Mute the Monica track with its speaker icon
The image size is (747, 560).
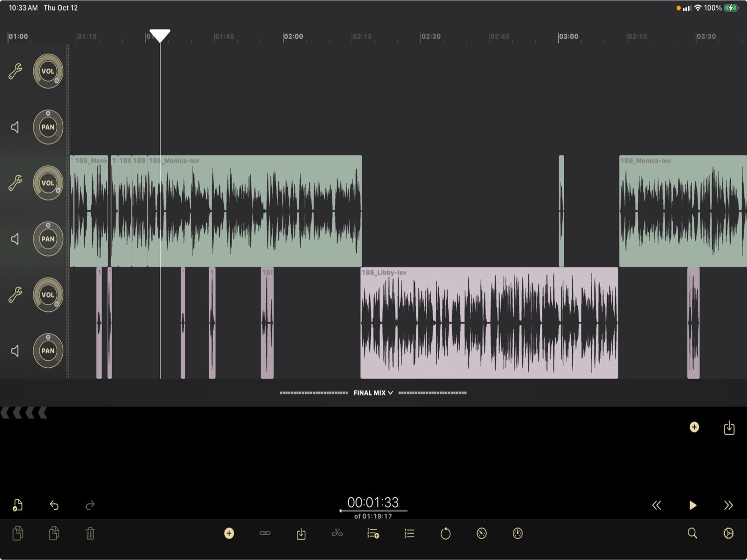(x=14, y=239)
